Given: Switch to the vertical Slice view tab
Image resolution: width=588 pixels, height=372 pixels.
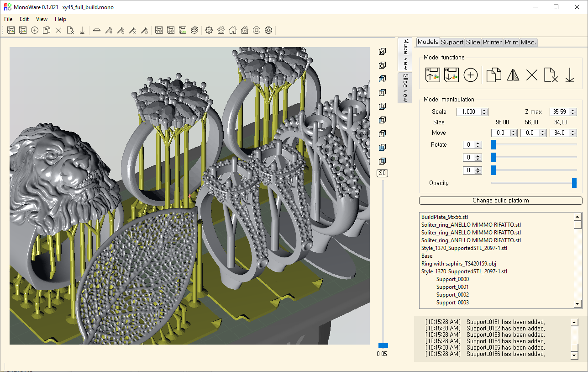Looking at the screenshot, I should pyautogui.click(x=405, y=88).
